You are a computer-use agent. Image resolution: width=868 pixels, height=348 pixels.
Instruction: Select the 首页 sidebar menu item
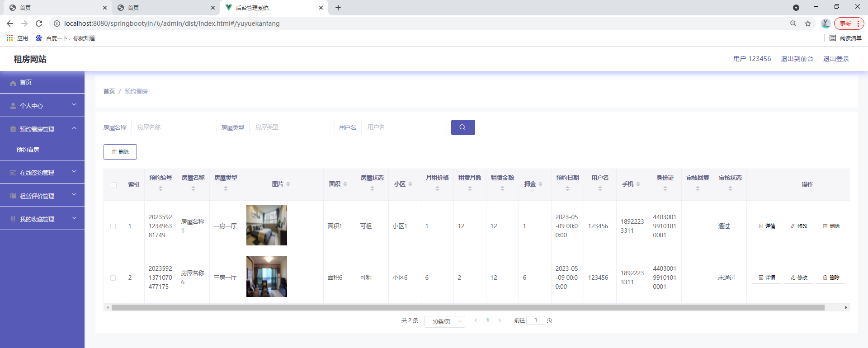42,82
